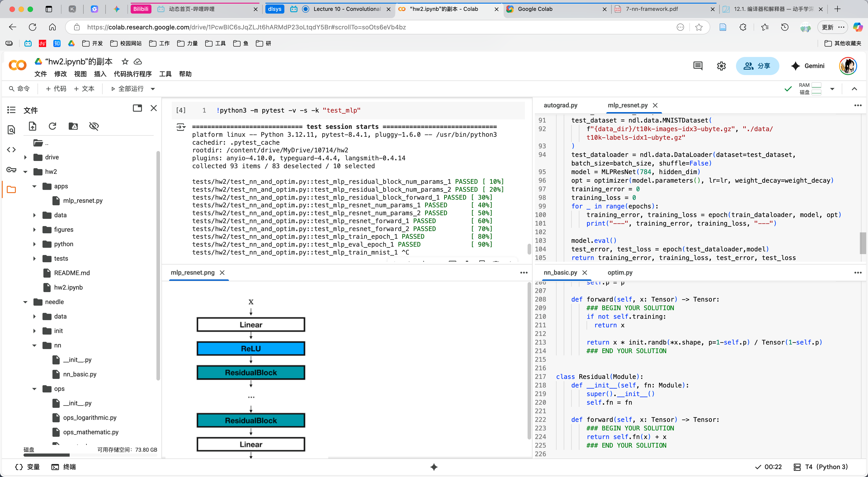Click the upload file to session storage icon

32,126
